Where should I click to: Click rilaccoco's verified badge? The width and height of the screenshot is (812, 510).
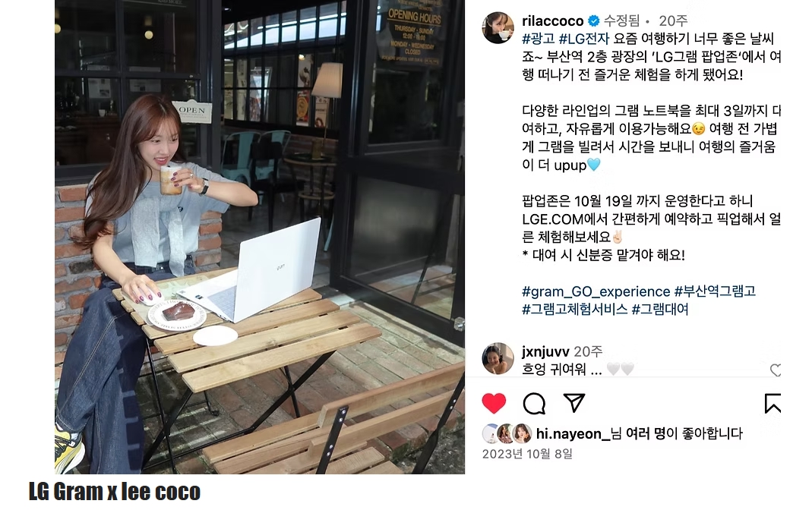click(x=594, y=20)
